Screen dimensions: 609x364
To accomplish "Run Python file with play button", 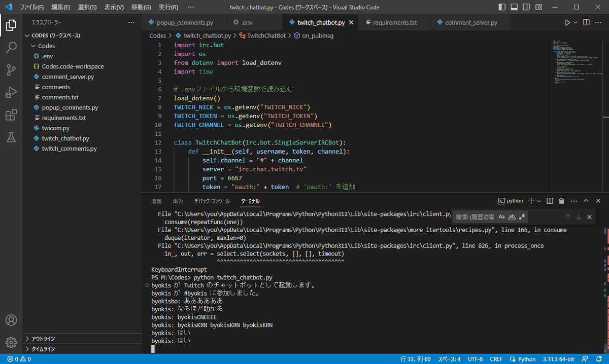I will (x=567, y=23).
